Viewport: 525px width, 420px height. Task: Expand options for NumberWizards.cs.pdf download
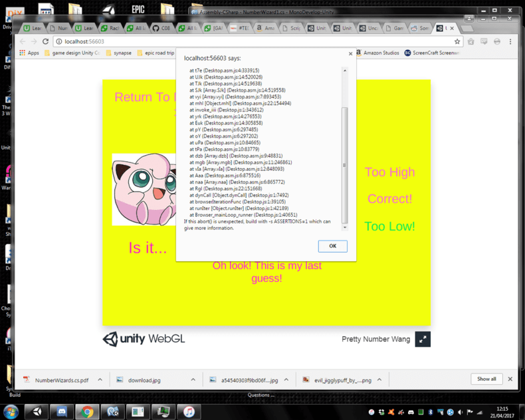tap(100, 380)
